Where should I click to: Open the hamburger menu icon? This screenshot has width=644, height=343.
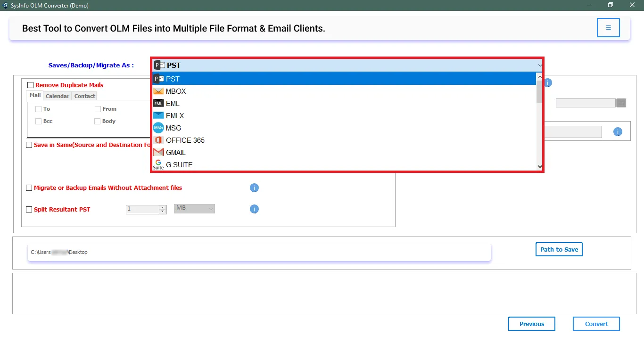(x=608, y=28)
